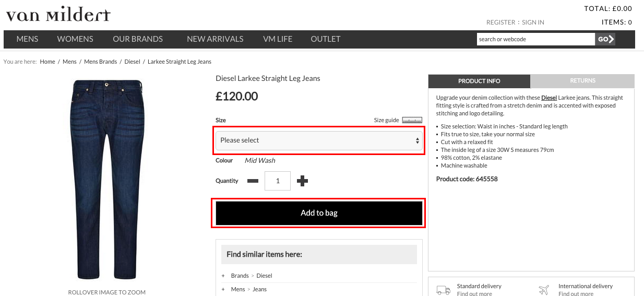The width and height of the screenshot is (644, 296).
Task: Go to Mens Brands in the breadcrumb
Action: point(100,62)
